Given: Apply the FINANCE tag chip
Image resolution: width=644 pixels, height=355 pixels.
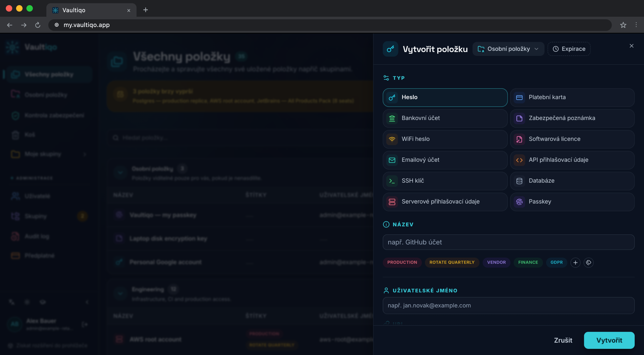Looking at the screenshot, I should 528,262.
